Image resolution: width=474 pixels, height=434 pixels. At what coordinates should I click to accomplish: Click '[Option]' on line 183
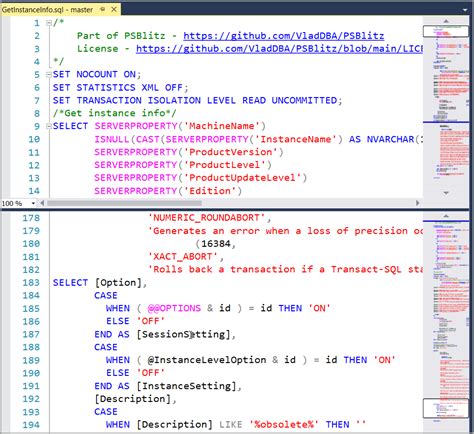coord(118,283)
